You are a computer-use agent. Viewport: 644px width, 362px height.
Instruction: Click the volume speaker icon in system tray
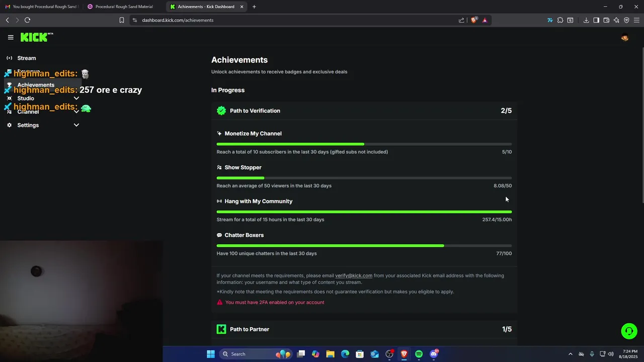[611, 354]
